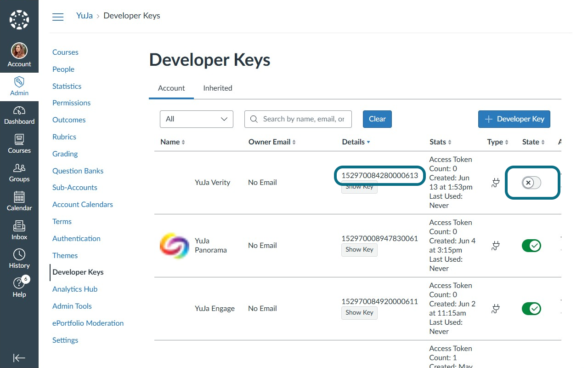Viewport: 588px width, 368px height.
Task: Open ePortfolio Moderation link
Action: (x=88, y=323)
